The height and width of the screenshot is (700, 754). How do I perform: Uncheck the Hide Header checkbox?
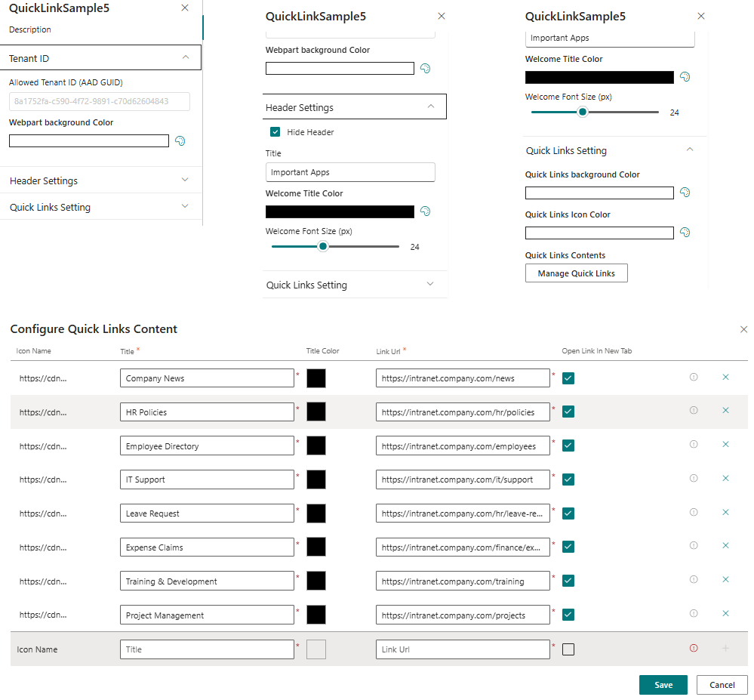point(275,131)
